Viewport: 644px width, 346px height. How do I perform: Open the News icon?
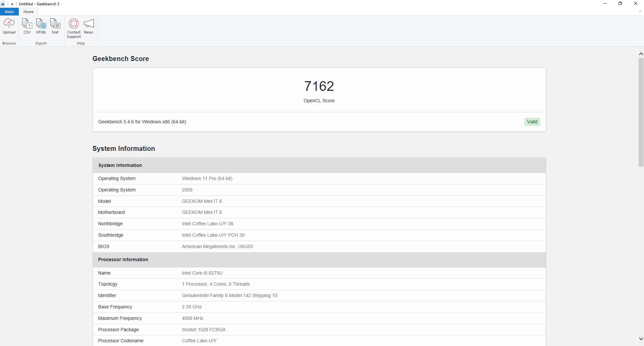pyautogui.click(x=89, y=26)
